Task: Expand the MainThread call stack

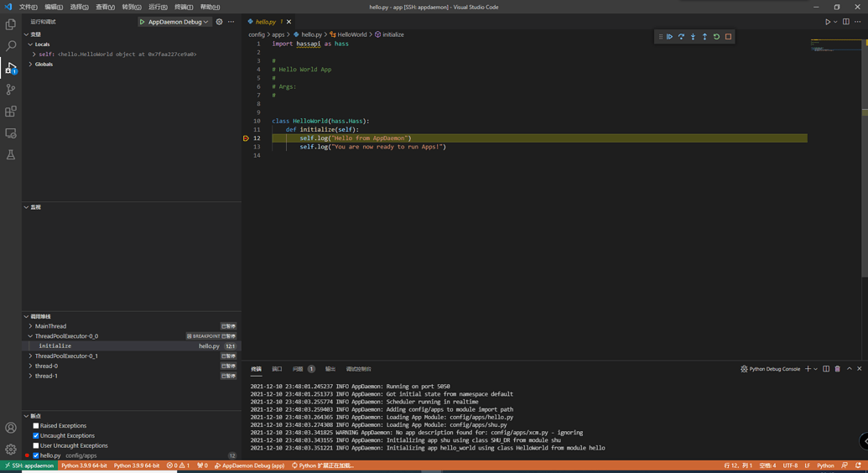Action: (x=31, y=326)
